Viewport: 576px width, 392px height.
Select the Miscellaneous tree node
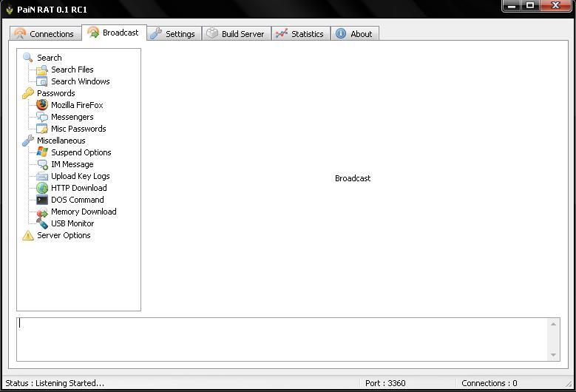(x=61, y=141)
